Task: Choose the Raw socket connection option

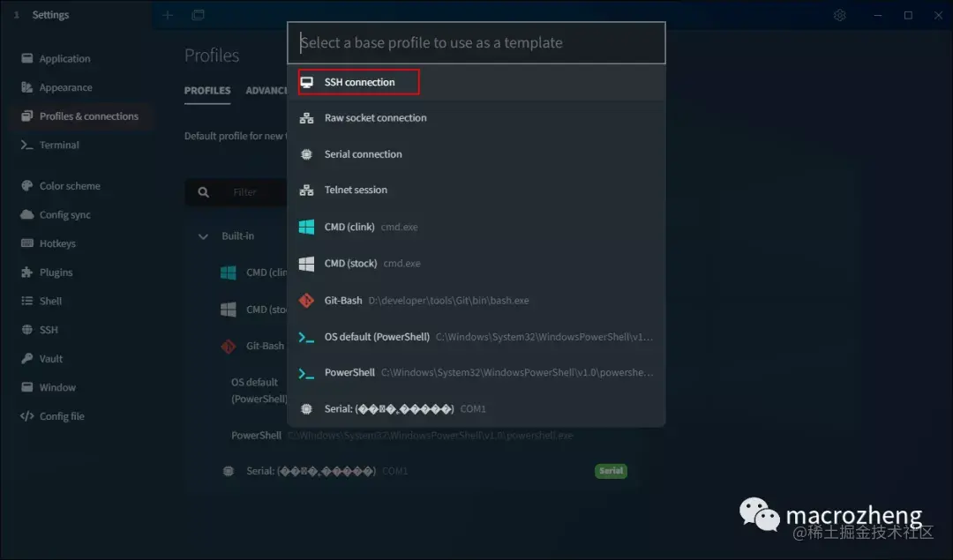Action: 375,117
